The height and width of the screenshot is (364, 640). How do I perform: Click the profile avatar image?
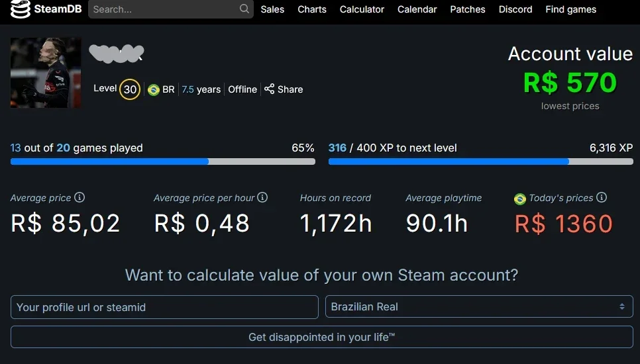tap(45, 73)
